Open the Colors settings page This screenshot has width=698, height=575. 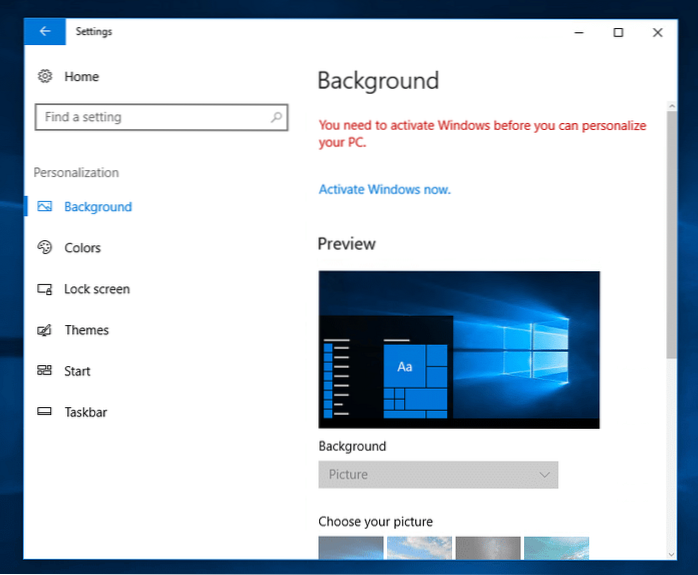click(82, 248)
